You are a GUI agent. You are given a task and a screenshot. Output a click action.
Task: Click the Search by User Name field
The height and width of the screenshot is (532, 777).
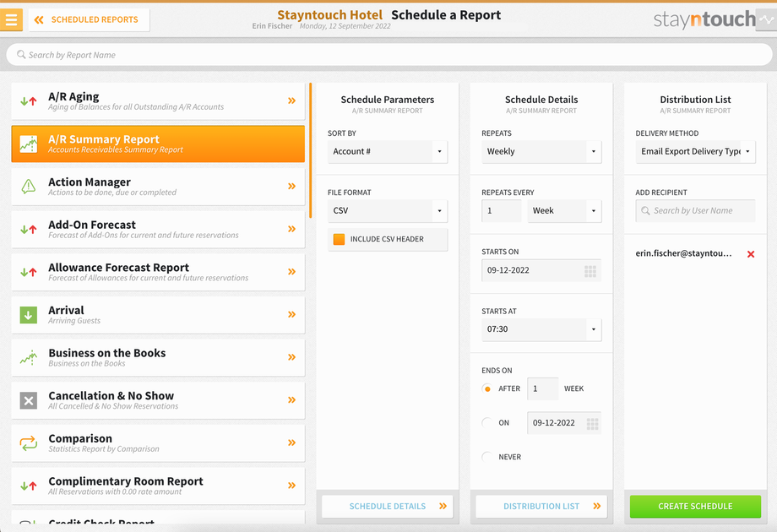pos(695,211)
